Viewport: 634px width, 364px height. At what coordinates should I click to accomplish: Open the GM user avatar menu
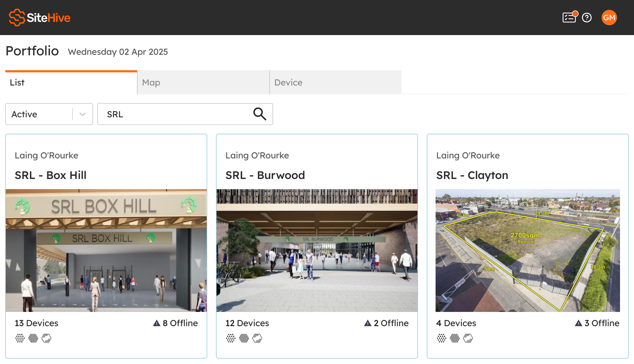609,18
